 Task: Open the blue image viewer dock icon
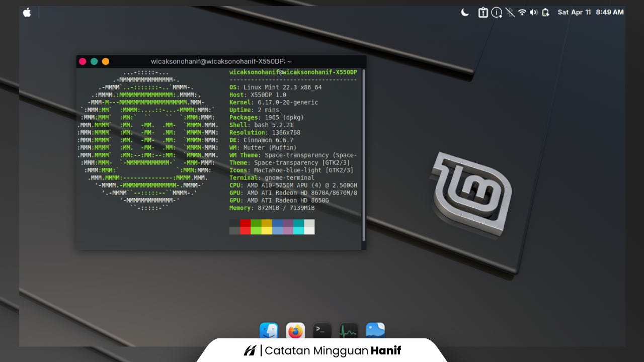pyautogui.click(x=375, y=331)
